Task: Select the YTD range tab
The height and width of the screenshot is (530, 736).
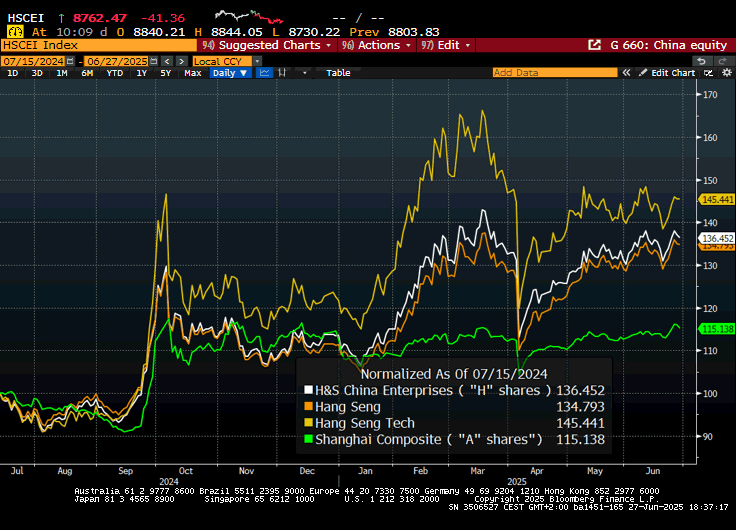Action: [x=115, y=73]
